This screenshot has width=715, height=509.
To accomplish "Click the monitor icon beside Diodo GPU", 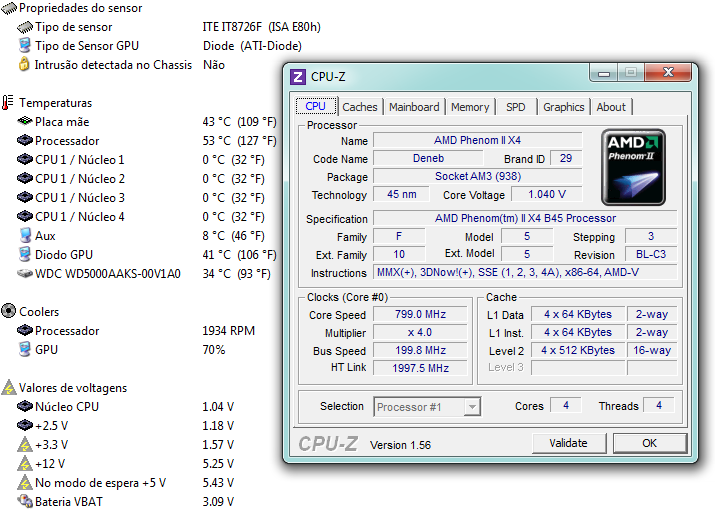I will [x=25, y=254].
